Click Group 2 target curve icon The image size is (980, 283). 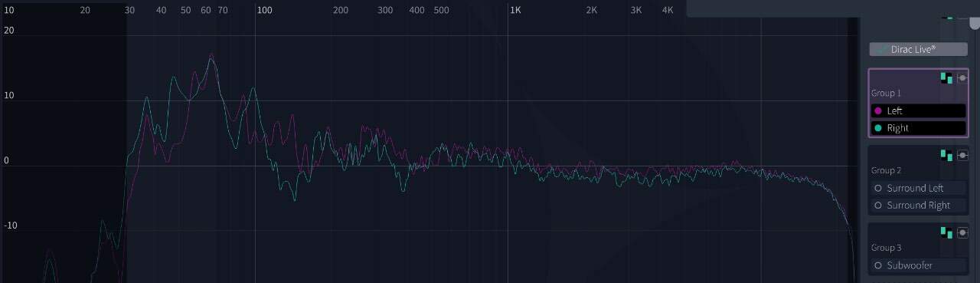coord(962,155)
